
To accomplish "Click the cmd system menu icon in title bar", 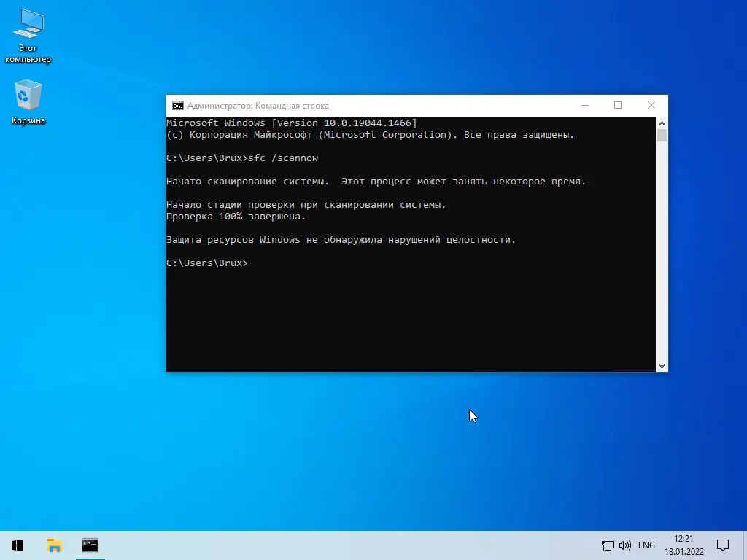I will (x=178, y=106).
